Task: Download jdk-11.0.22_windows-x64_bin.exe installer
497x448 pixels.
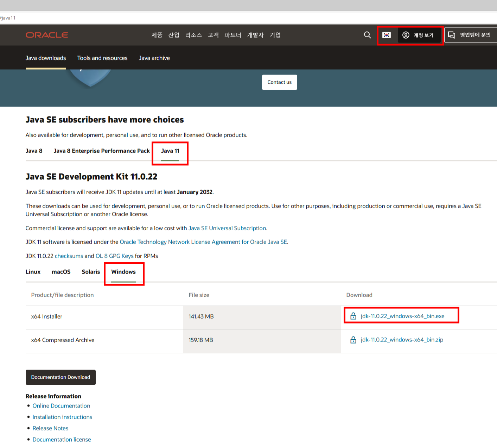Action: tap(403, 316)
